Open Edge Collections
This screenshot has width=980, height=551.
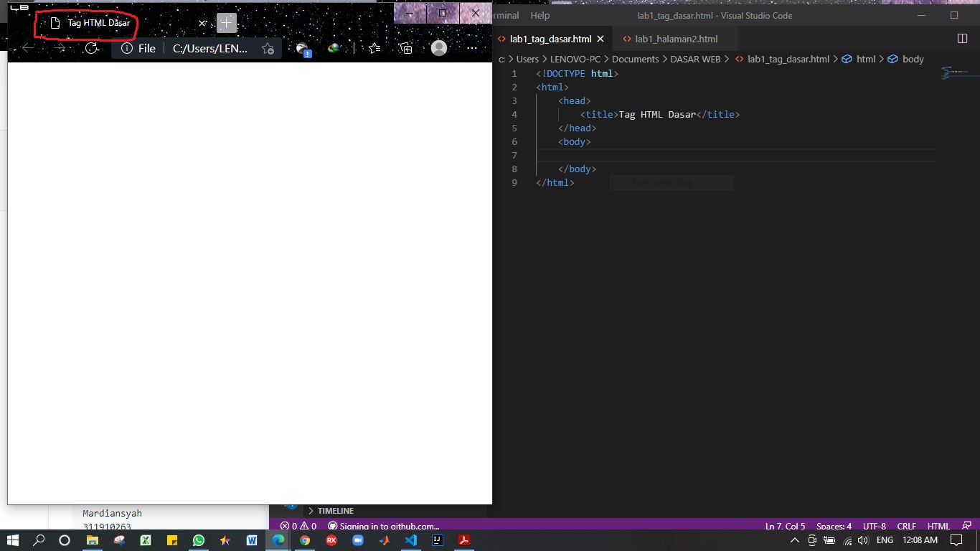(406, 48)
